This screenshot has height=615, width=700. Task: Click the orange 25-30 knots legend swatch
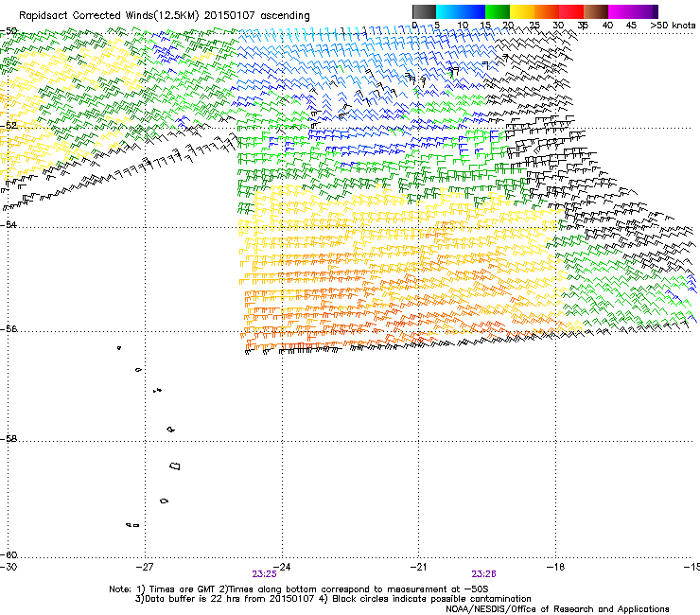coord(547,11)
